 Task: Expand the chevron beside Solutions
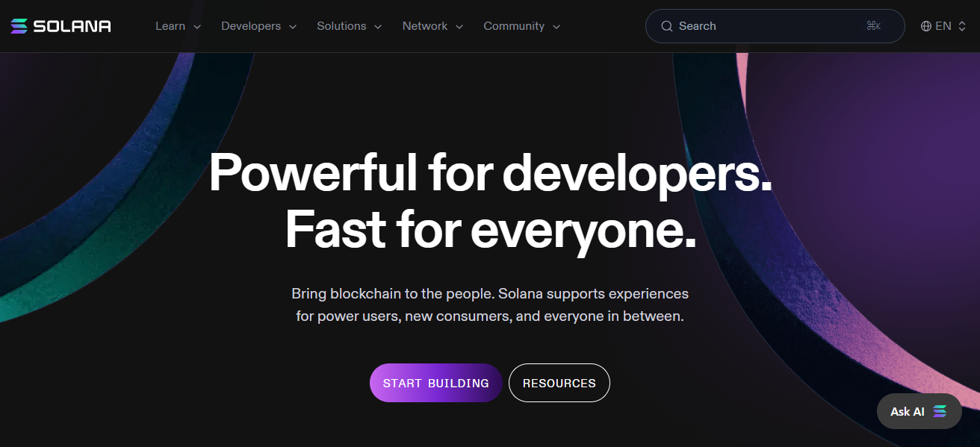378,27
